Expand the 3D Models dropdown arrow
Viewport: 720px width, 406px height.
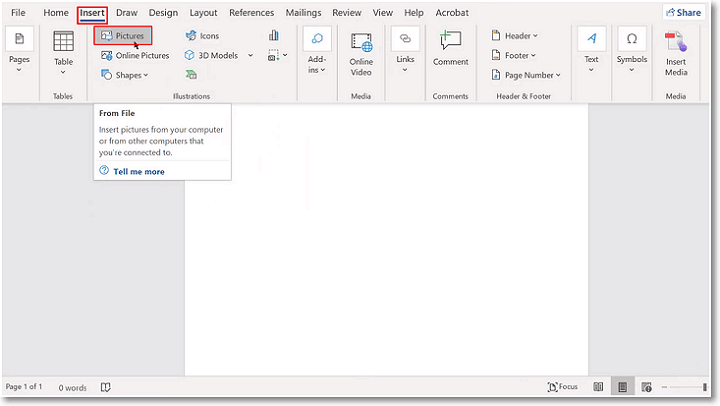(251, 56)
